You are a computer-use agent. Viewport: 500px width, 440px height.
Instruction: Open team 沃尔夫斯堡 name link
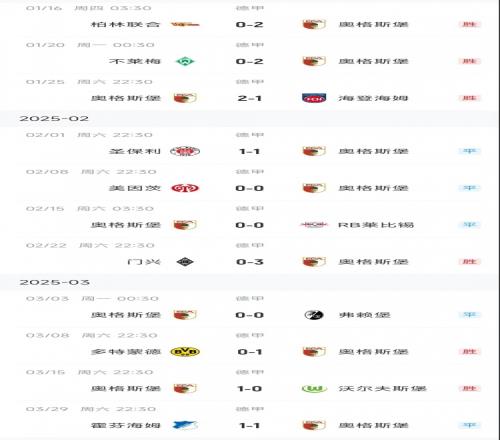coord(382,389)
